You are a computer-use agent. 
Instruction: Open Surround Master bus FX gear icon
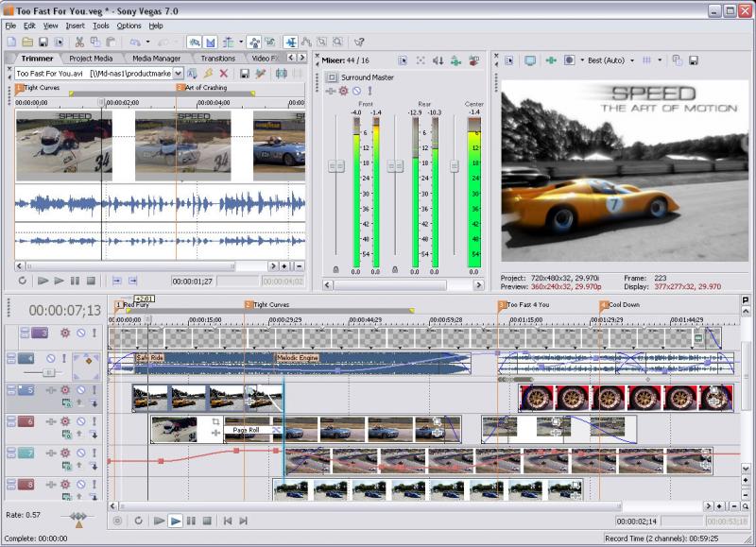point(343,91)
